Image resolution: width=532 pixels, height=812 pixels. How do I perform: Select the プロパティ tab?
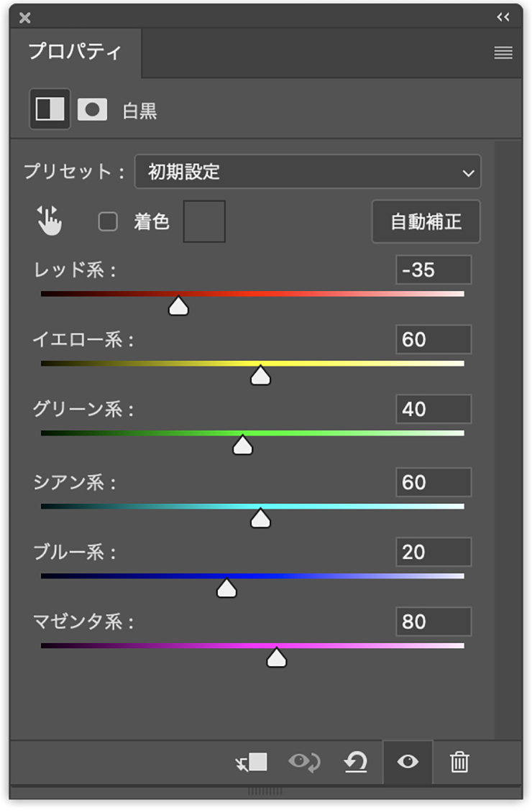[x=75, y=52]
